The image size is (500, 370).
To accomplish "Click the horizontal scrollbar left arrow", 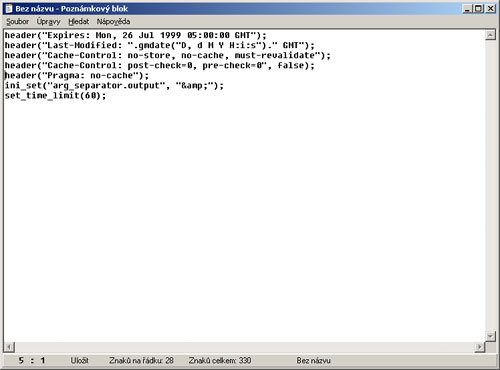I will (x=10, y=347).
